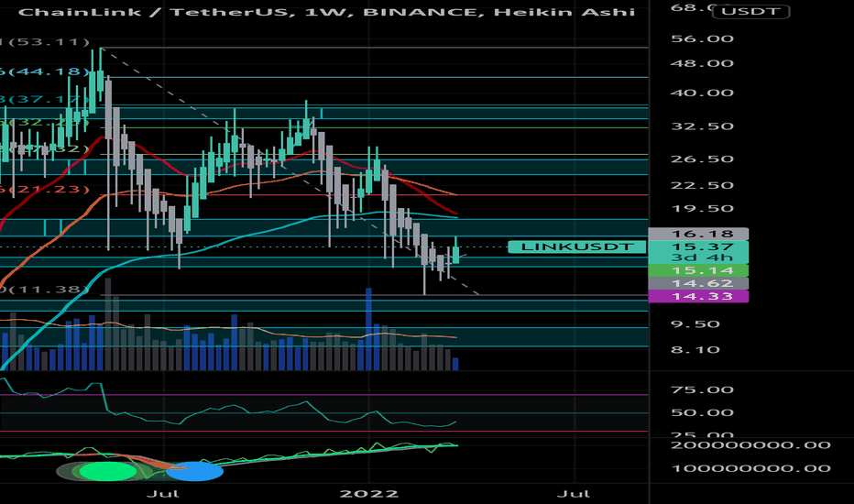The height and width of the screenshot is (504, 854).
Task: Click the 50.00 RSI axis value
Action: 702,412
